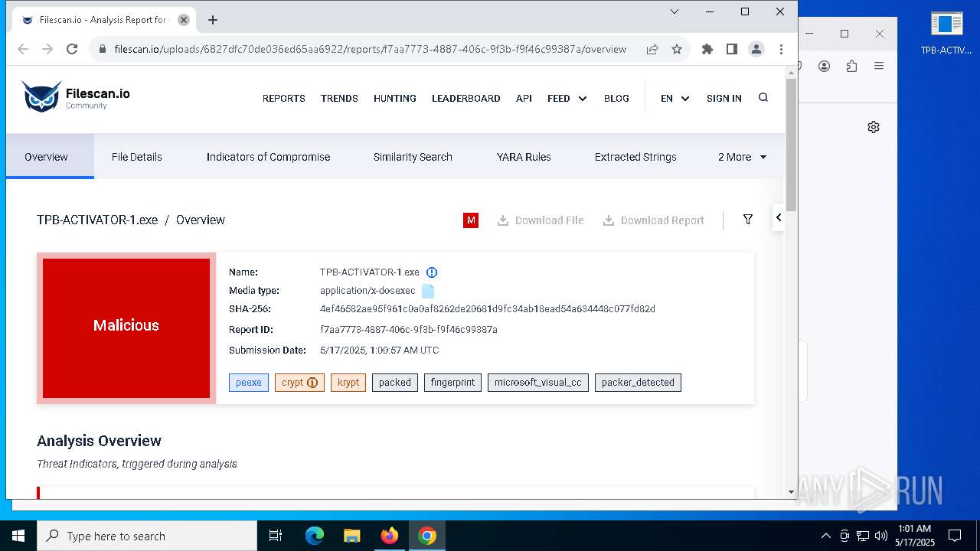Image resolution: width=980 pixels, height=551 pixels.
Task: Click the address bar URL
Action: 371,49
